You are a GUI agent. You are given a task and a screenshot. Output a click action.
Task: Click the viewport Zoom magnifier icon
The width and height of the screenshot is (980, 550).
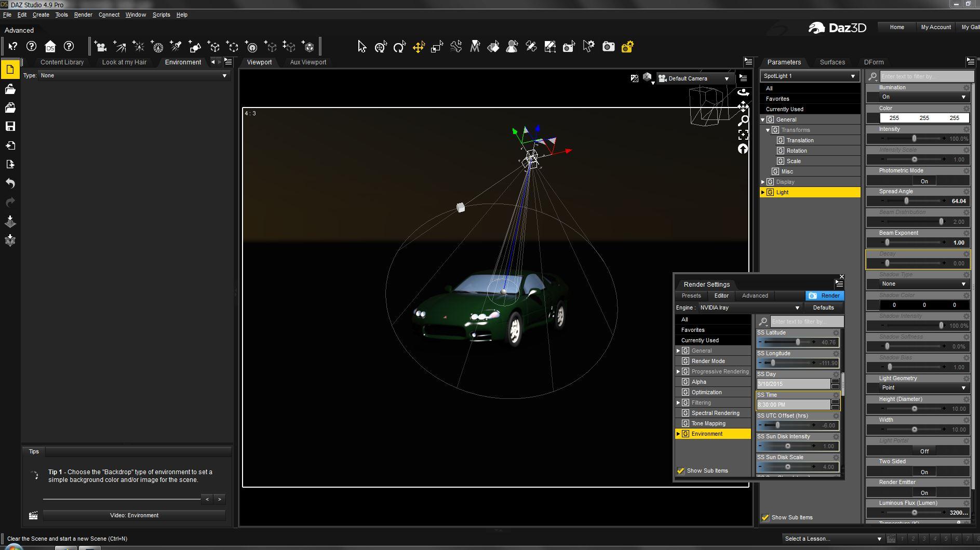coord(743,121)
